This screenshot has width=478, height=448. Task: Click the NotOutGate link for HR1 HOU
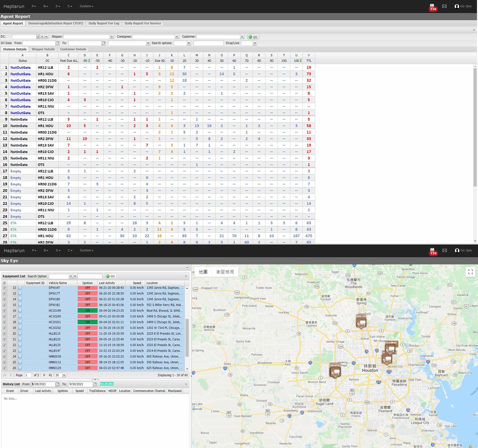tap(20, 74)
